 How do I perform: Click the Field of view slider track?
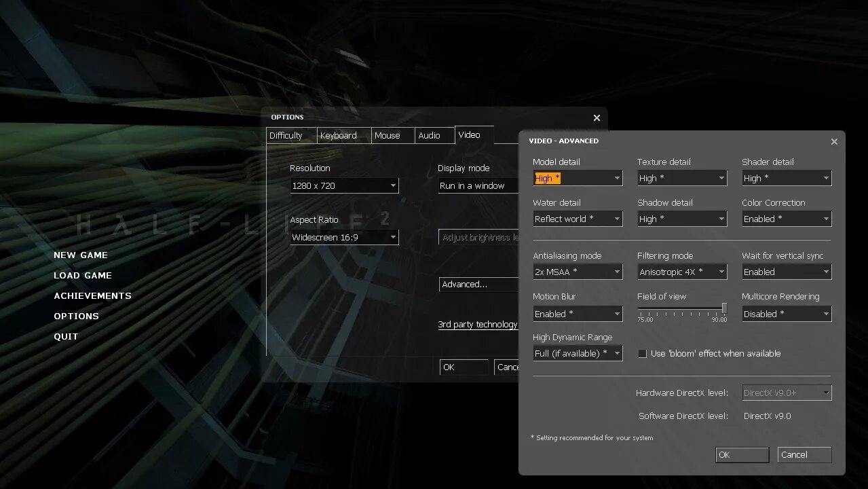coord(682,308)
